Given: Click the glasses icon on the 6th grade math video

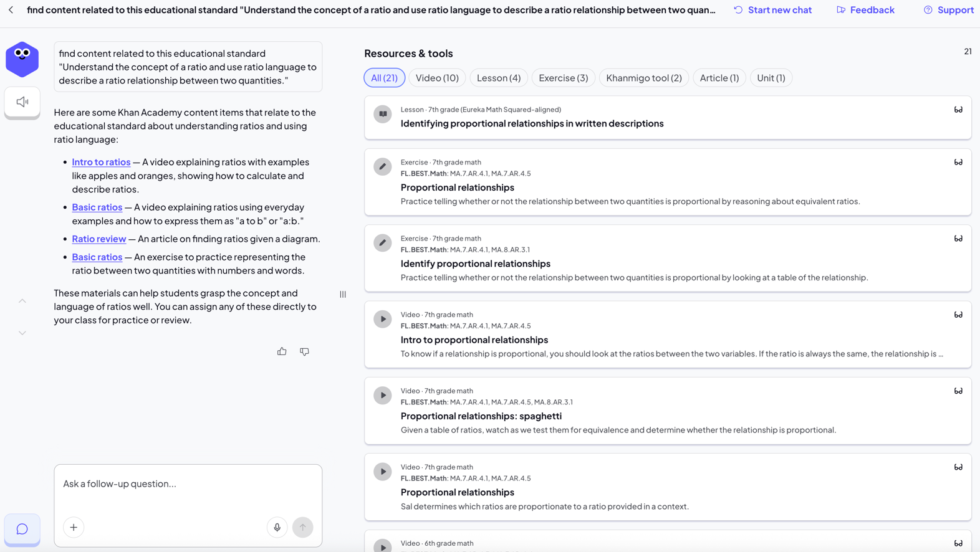Looking at the screenshot, I should [x=958, y=543].
